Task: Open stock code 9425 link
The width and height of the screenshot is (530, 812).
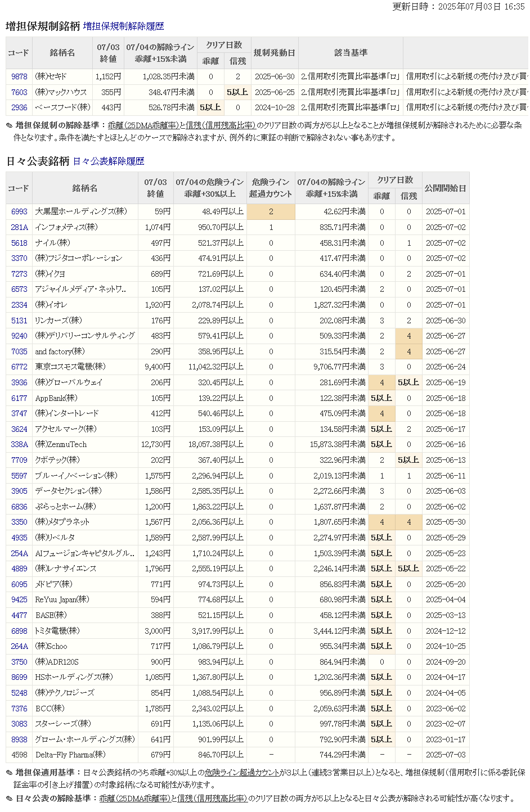Action: [x=19, y=599]
